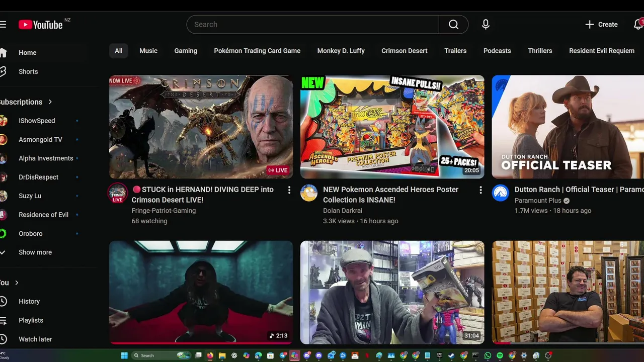Open the NEW Pokemon Ascended Heroes title
The image size is (644, 362).
click(390, 195)
